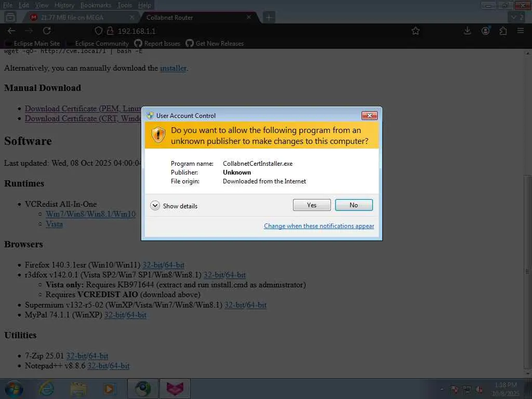Click the network tray icon
This screenshot has height=399, width=532.
coord(467,390)
